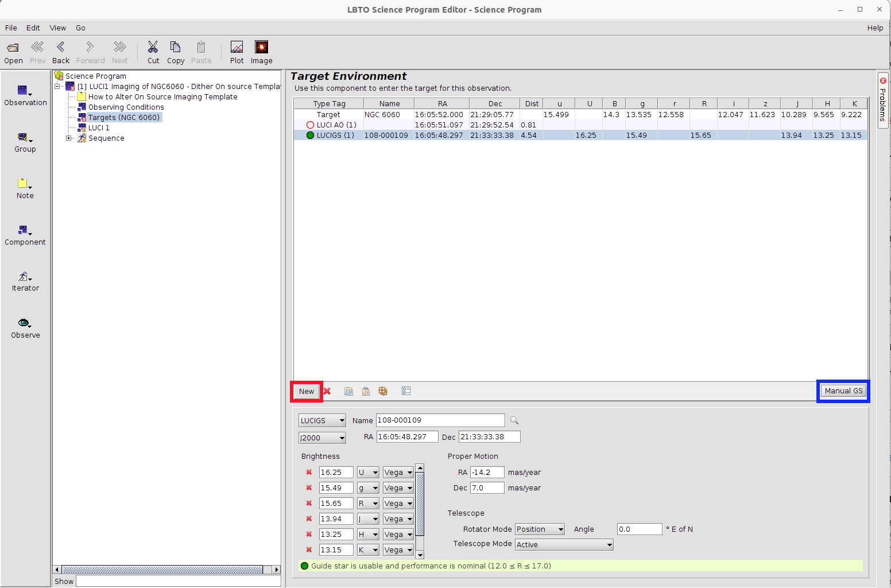Click the magnifier search icon beside Name
This screenshot has width=891, height=588.
(514, 421)
